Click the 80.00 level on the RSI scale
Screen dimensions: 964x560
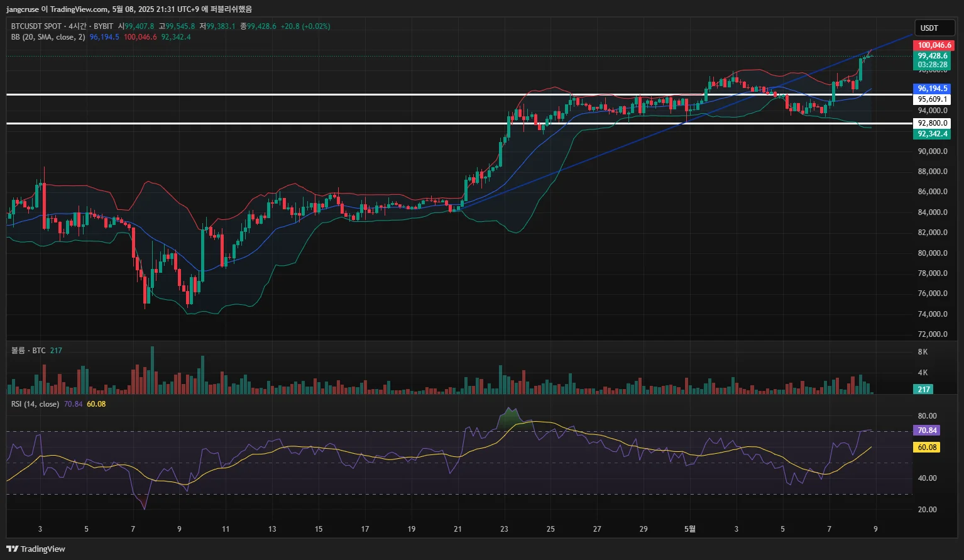[927, 416]
